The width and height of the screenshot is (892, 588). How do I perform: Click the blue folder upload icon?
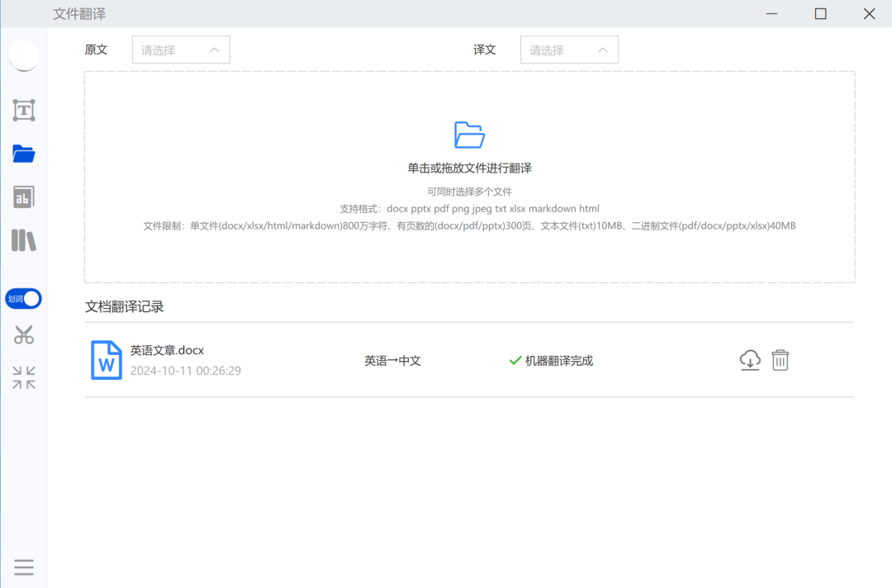pos(469,135)
